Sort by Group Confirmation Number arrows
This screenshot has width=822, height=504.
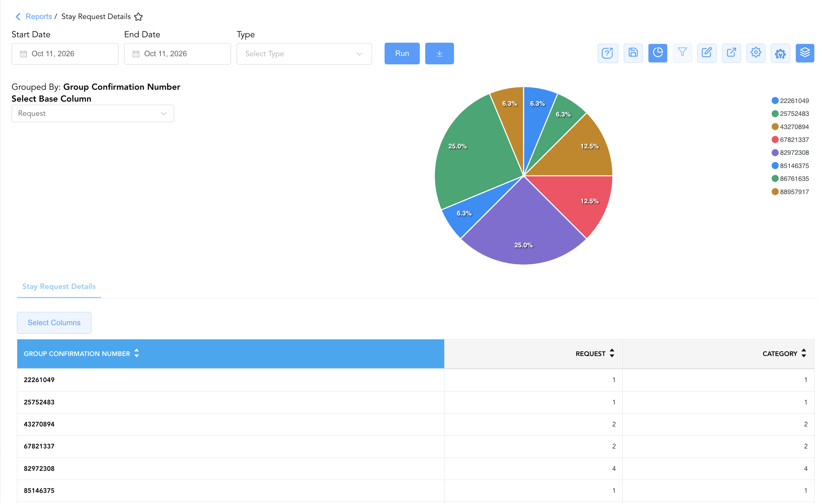[x=137, y=353]
